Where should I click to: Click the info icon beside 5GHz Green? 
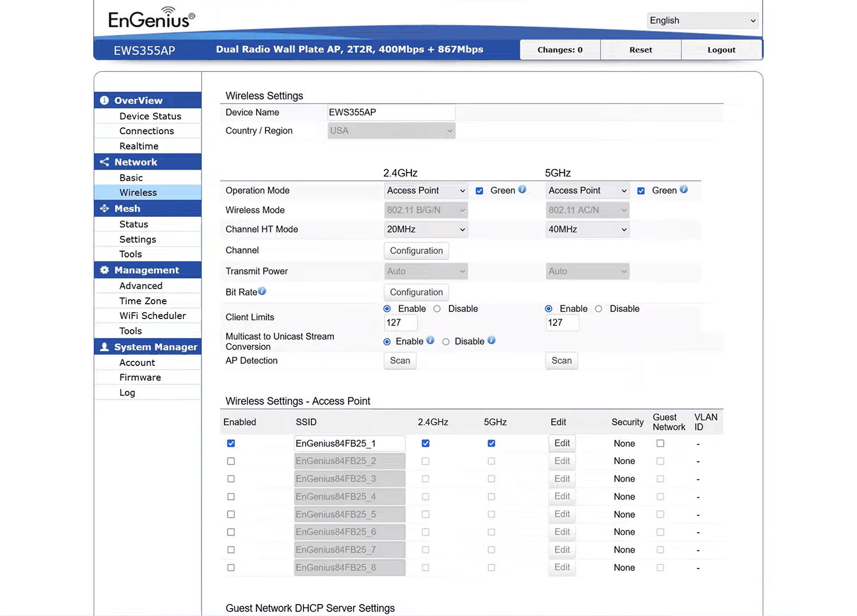pos(684,190)
